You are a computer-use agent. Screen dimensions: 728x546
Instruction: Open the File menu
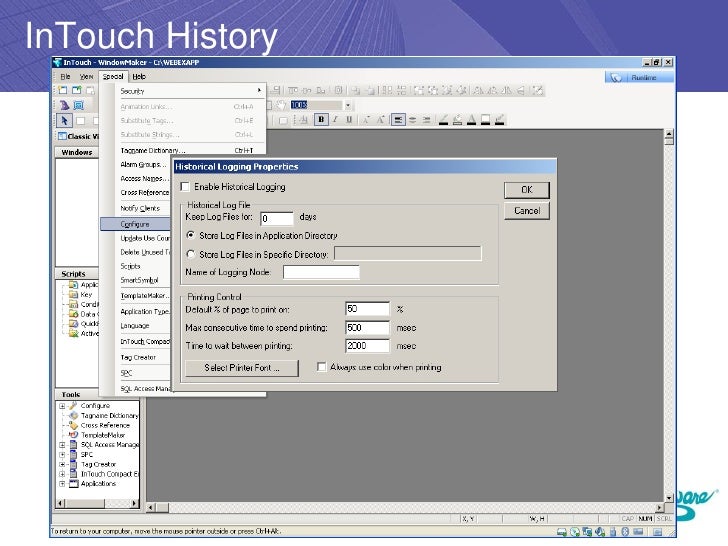[x=65, y=77]
